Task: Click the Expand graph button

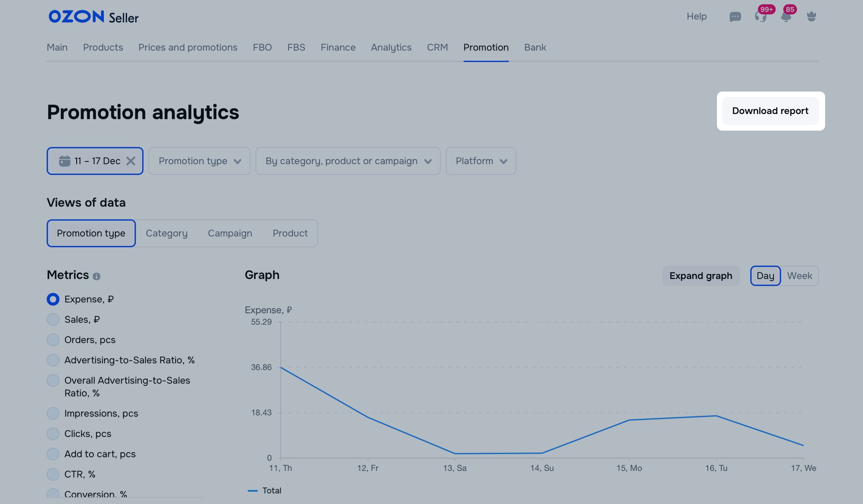Action: click(x=701, y=276)
